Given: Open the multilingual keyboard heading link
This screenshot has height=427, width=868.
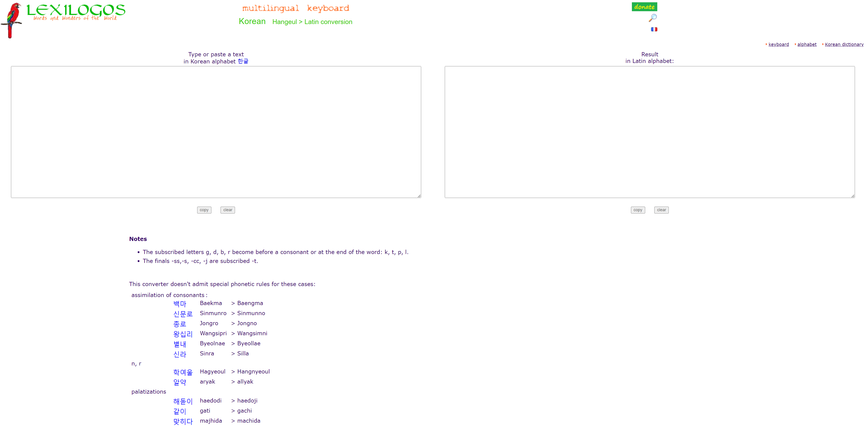Looking at the screenshot, I should 295,8.
